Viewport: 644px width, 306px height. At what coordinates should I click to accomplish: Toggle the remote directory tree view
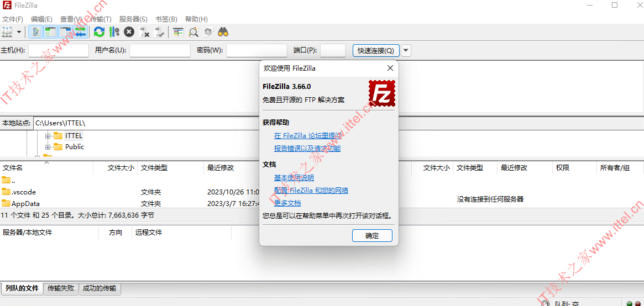[65, 31]
